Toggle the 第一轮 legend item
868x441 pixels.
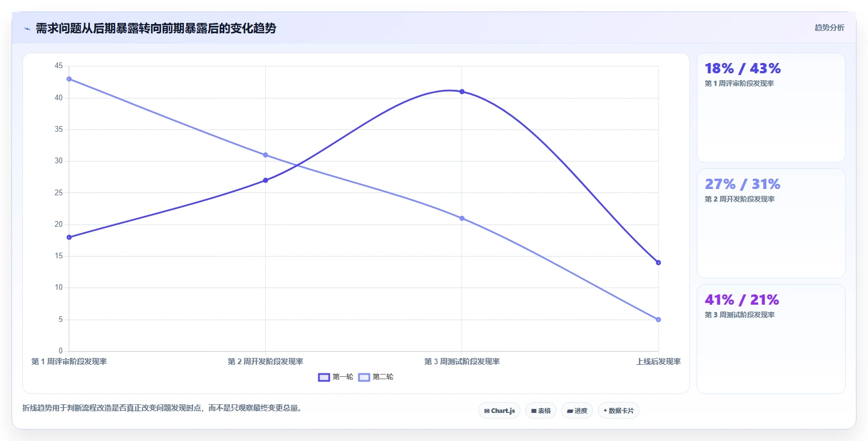coord(336,377)
